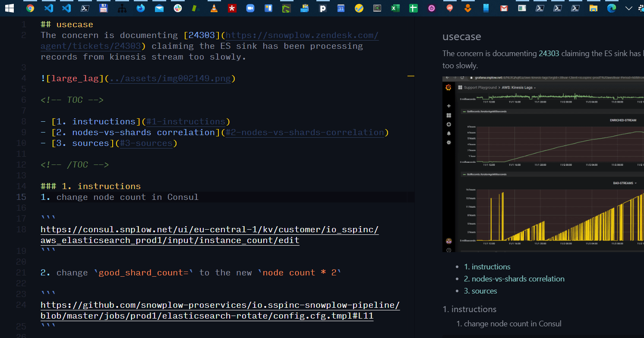Screen dimensions: 644x338
Task: Launch Excel from the taskbar
Action: (x=395, y=8)
